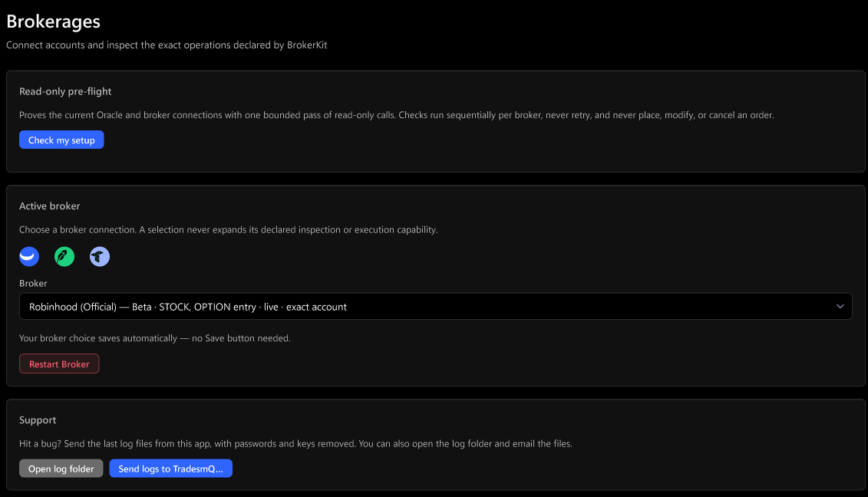Open log folder from Support section
Image resolution: width=868 pixels, height=497 pixels.
pos(61,468)
